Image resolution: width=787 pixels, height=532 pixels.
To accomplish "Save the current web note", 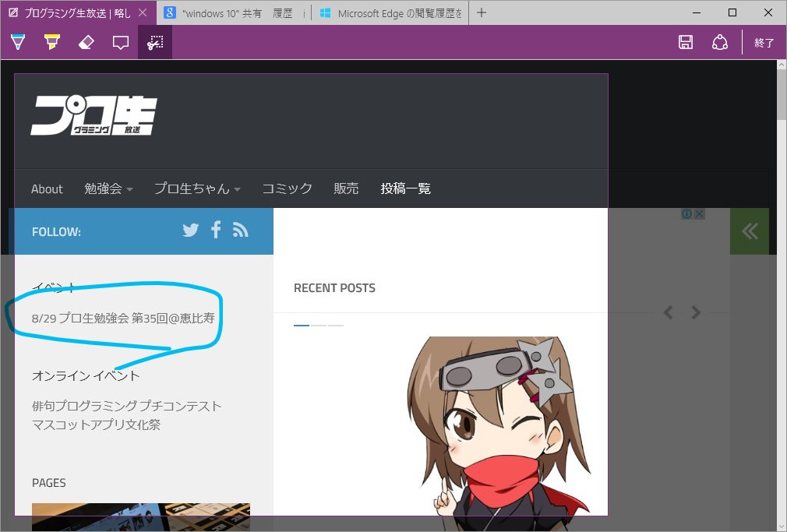I will click(685, 42).
